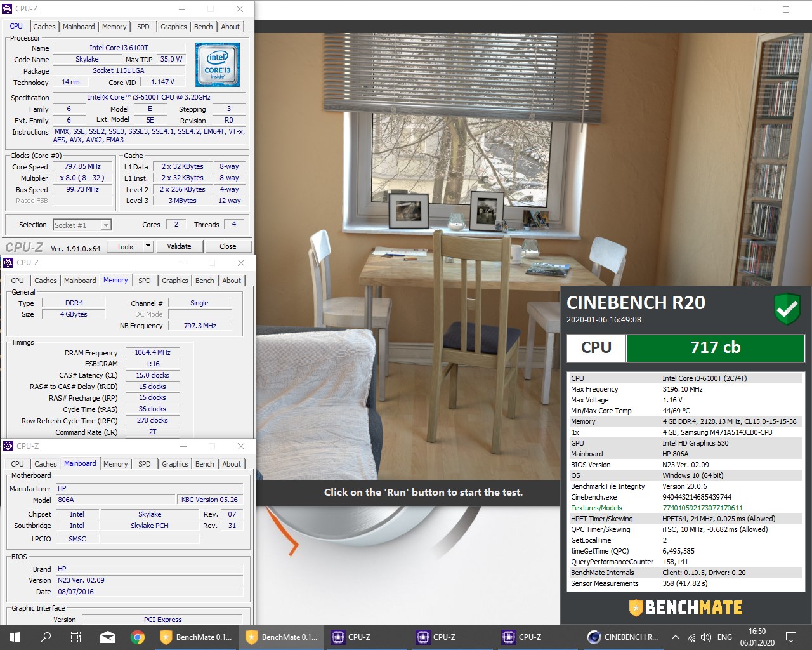Click the Tools button in CPU-Z
Screen dimensions: 812x650
(125, 246)
